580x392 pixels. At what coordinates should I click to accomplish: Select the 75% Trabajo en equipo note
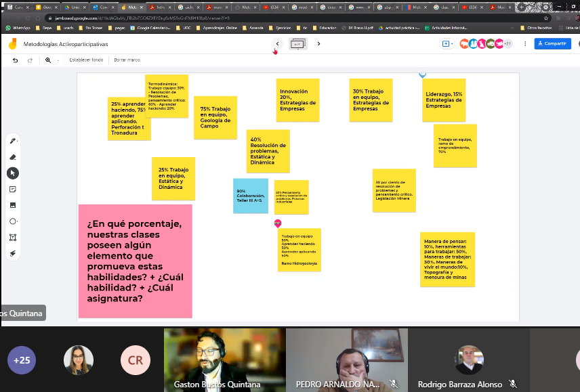pos(215,118)
